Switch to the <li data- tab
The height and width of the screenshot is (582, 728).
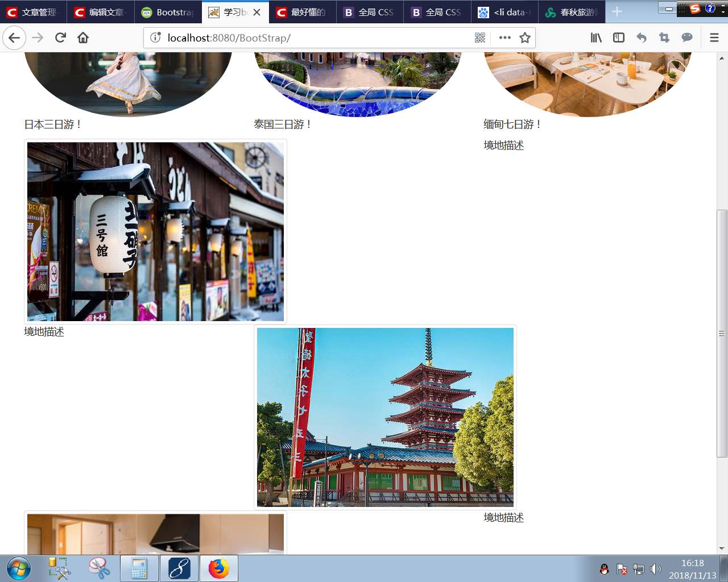504,12
